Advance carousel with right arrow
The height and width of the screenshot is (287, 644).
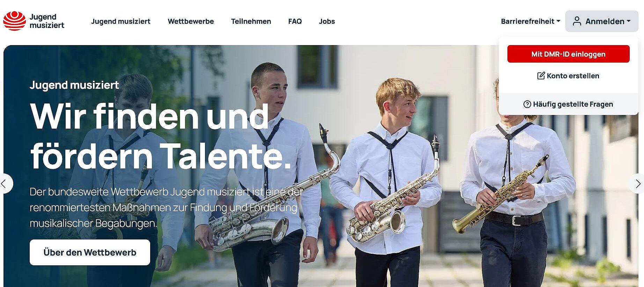[x=637, y=184]
